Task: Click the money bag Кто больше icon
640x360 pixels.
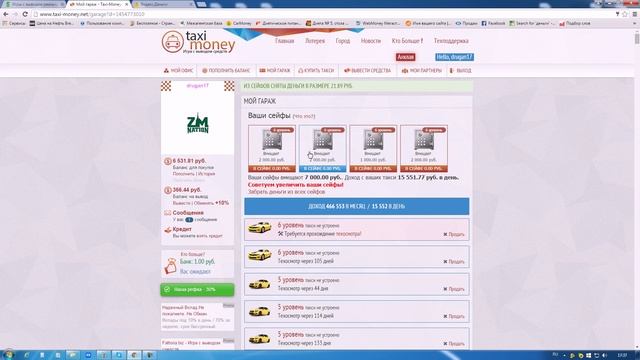Action: click(171, 266)
